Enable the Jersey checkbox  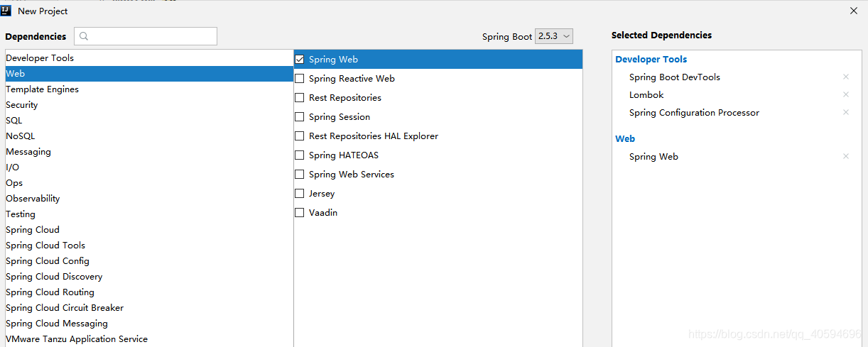tap(300, 194)
